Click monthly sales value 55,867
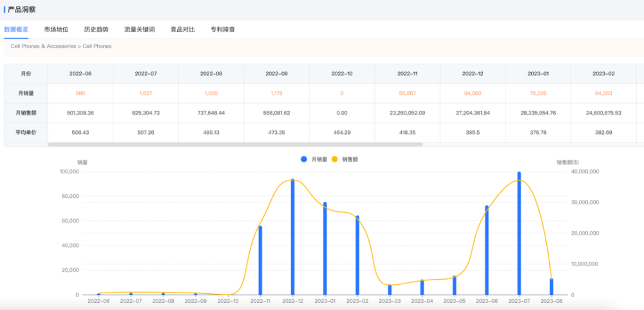Image resolution: width=644 pixels, height=310 pixels. pyautogui.click(x=408, y=93)
